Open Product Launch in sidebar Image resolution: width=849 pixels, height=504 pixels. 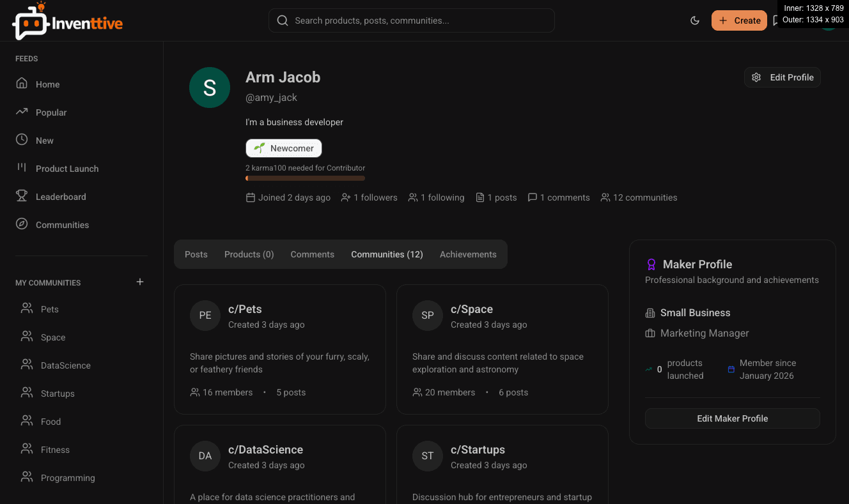pyautogui.click(x=66, y=169)
